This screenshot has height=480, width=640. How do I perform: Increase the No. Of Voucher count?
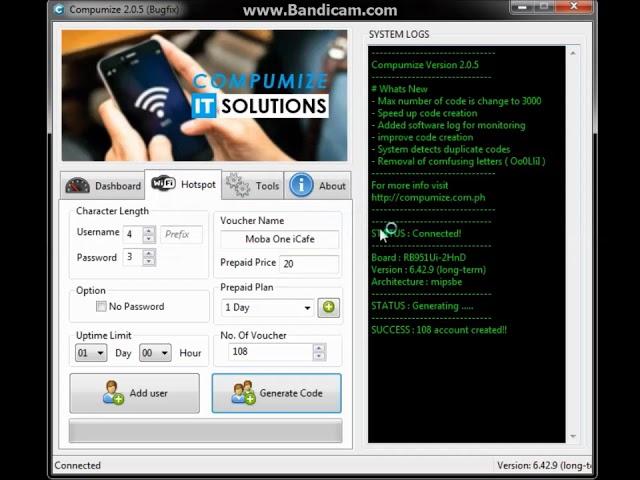[319, 348]
